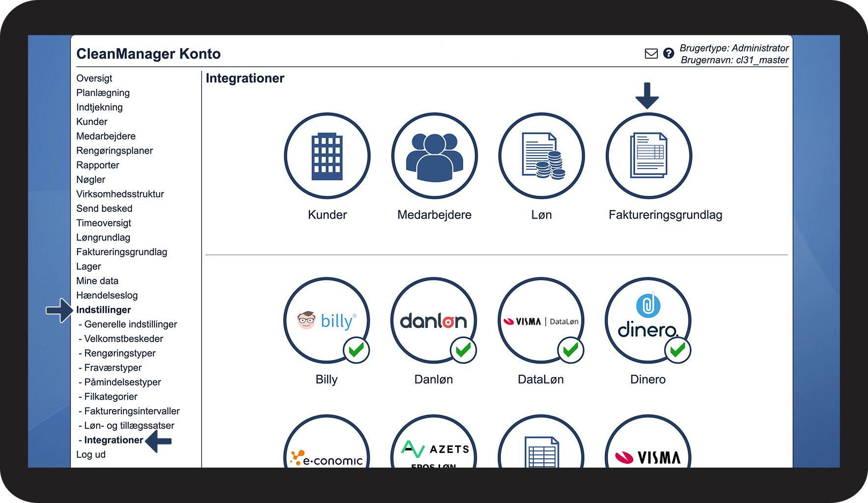This screenshot has width=868, height=503.
Task: Open Fraværstyper submenu item
Action: point(113,368)
